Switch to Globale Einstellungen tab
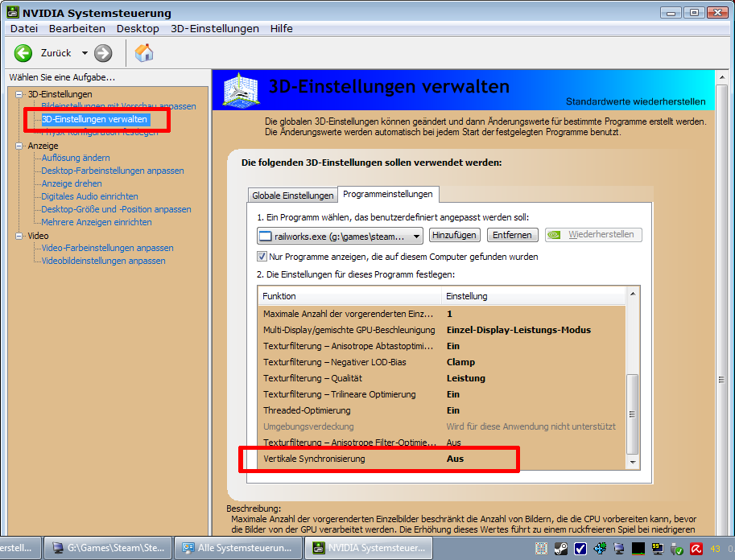This screenshot has height=560, width=735. point(292,196)
